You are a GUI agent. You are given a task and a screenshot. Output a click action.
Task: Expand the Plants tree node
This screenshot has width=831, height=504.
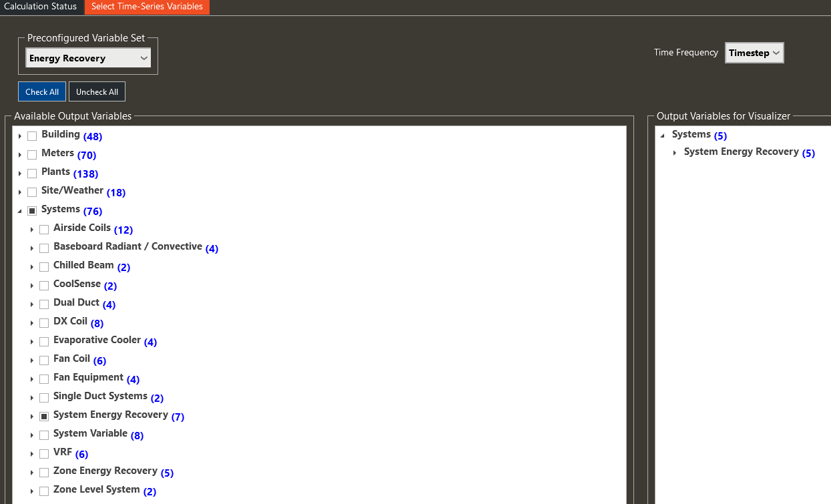(x=20, y=174)
